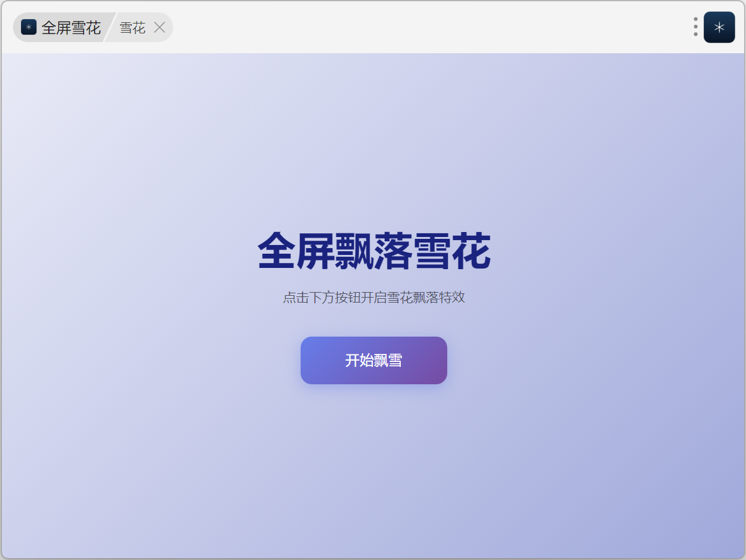Screen dimensions: 746x560
Task: Click the 开始飘雪 button
Action: (374, 360)
